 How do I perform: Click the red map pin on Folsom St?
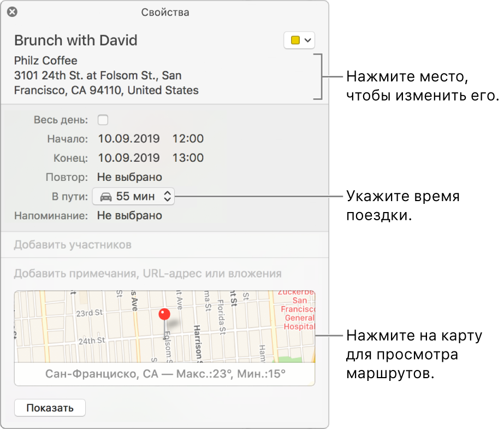164,315
